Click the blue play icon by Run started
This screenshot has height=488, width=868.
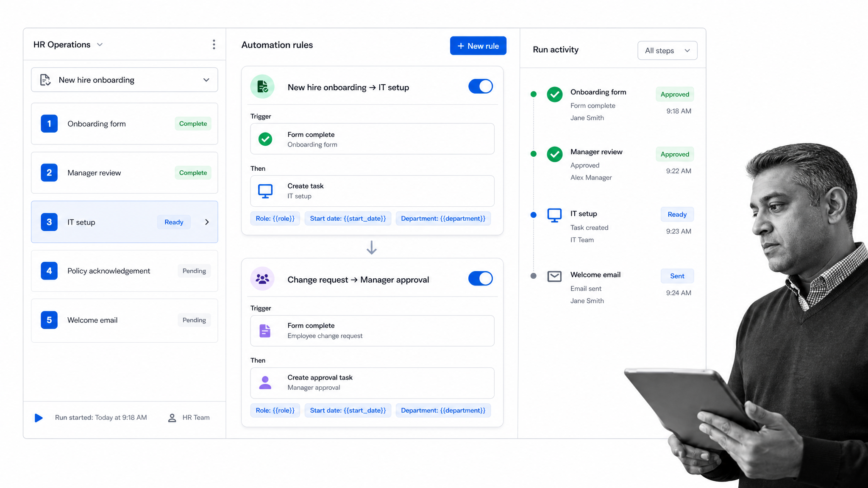point(39,418)
